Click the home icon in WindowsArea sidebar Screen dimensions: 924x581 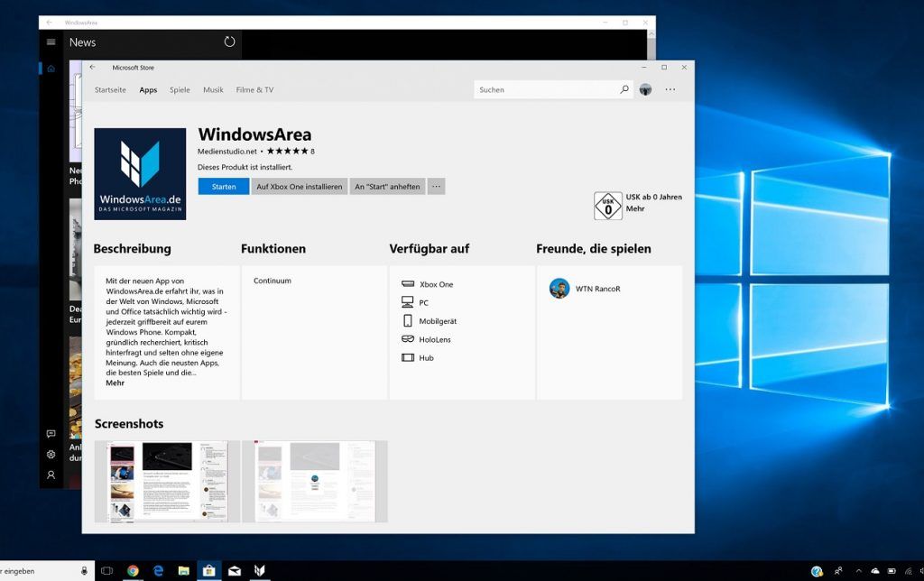pos(51,69)
